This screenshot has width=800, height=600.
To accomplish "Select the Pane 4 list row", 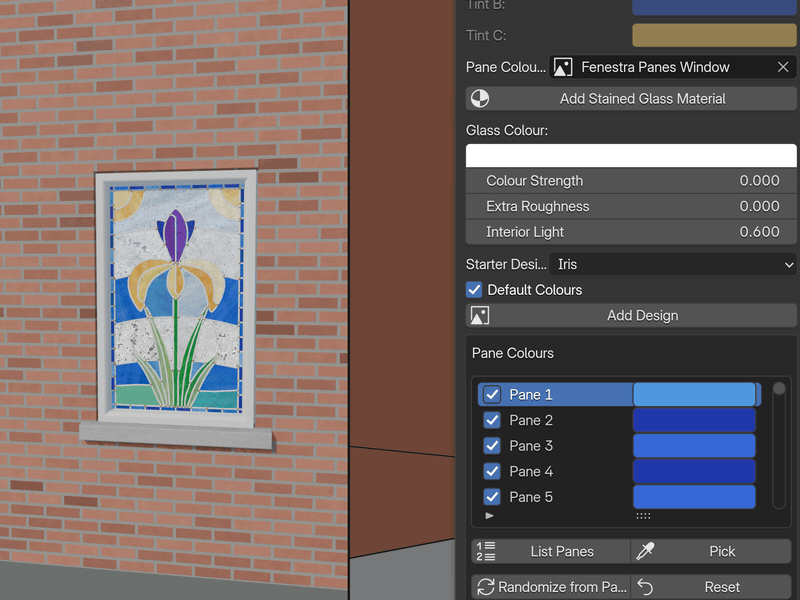I will point(619,471).
